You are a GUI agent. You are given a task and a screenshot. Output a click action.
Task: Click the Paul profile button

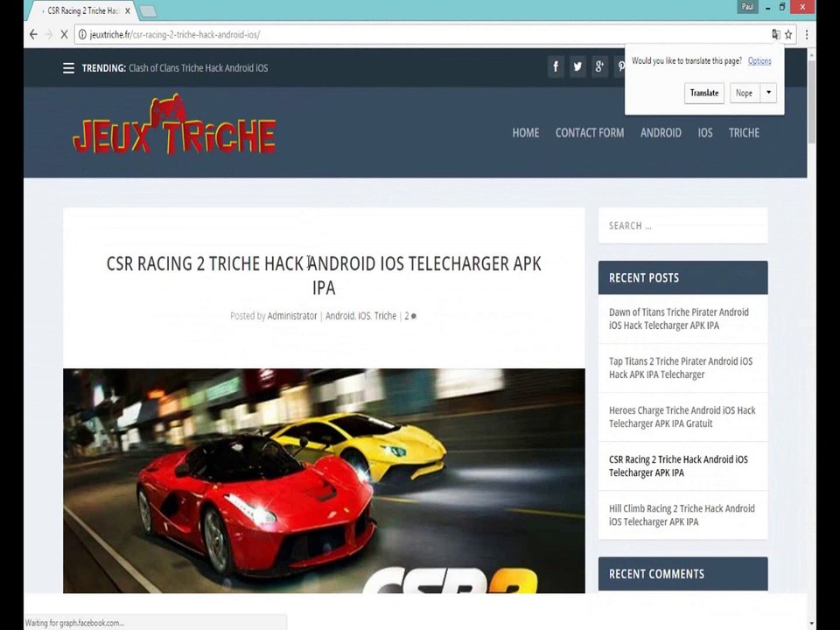[747, 6]
